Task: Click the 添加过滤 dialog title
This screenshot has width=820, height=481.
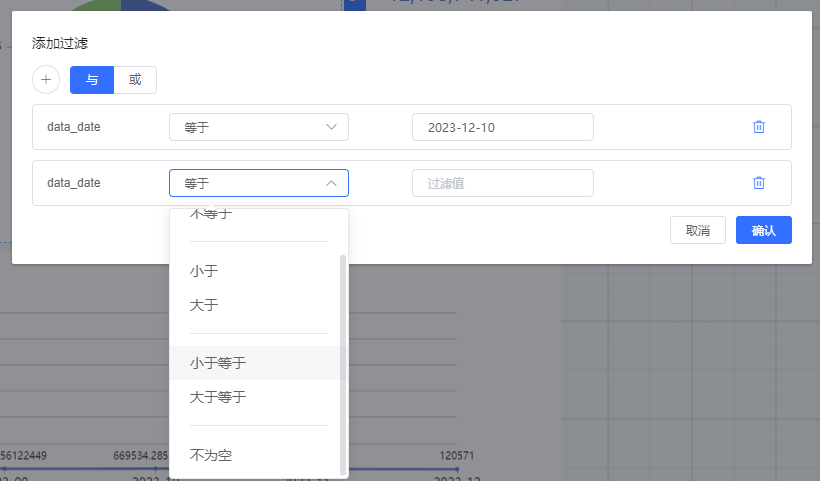Action: click(60, 43)
